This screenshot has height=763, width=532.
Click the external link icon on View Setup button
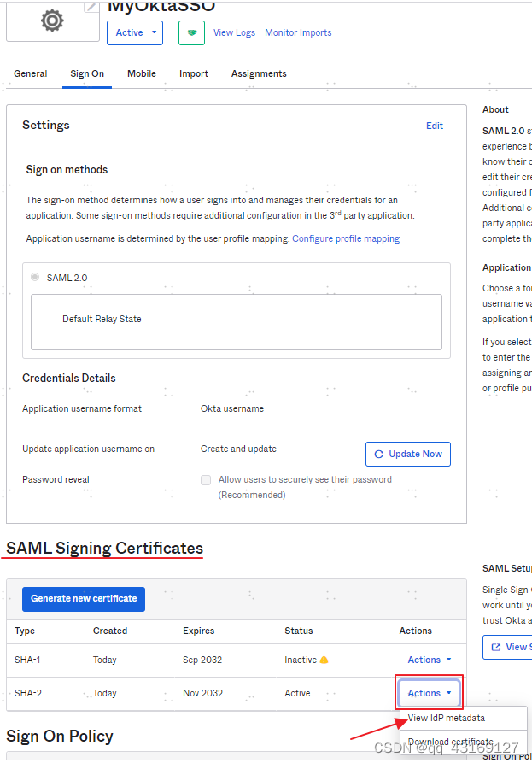(497, 647)
